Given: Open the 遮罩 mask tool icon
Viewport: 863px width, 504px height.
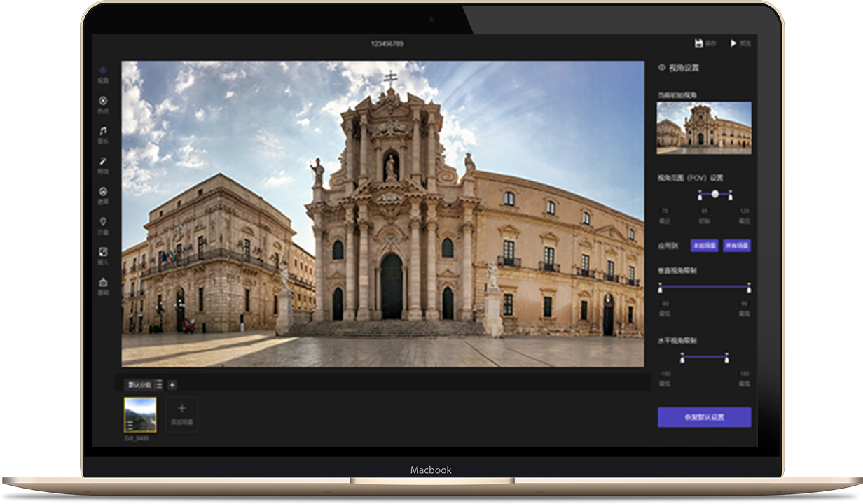Looking at the screenshot, I should (103, 192).
